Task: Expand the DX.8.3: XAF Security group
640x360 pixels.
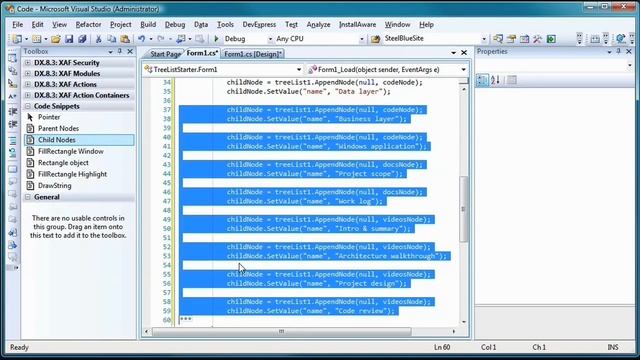Action: coord(28,63)
